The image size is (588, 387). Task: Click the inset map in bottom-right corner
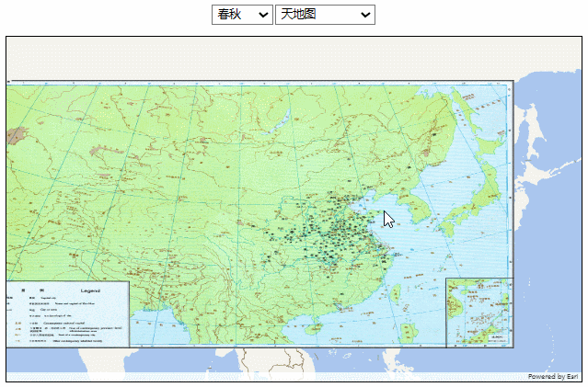pyautogui.click(x=478, y=313)
